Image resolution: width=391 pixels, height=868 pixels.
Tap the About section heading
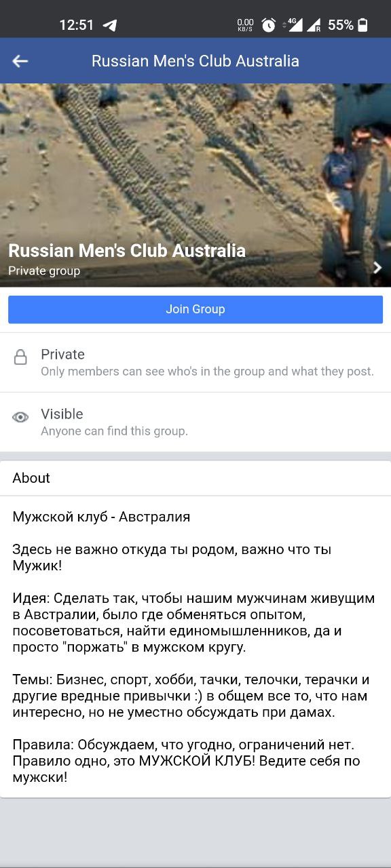click(x=31, y=478)
